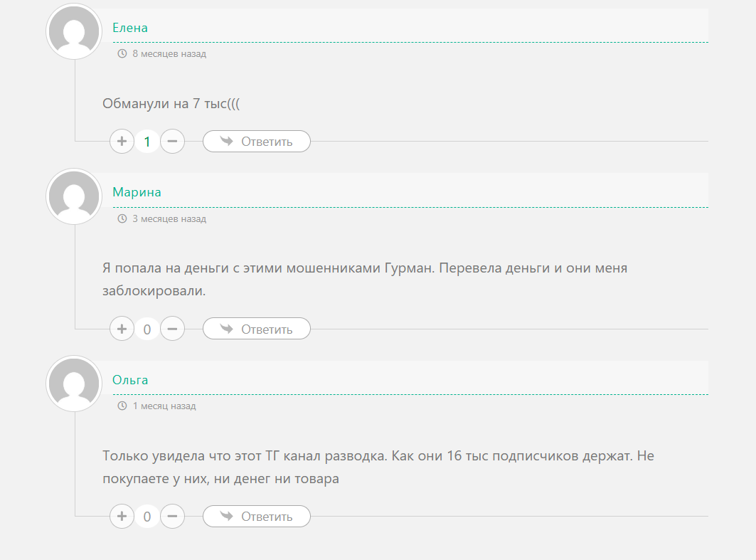Click Марина's avatar image
756x560 pixels.
pos(73,196)
